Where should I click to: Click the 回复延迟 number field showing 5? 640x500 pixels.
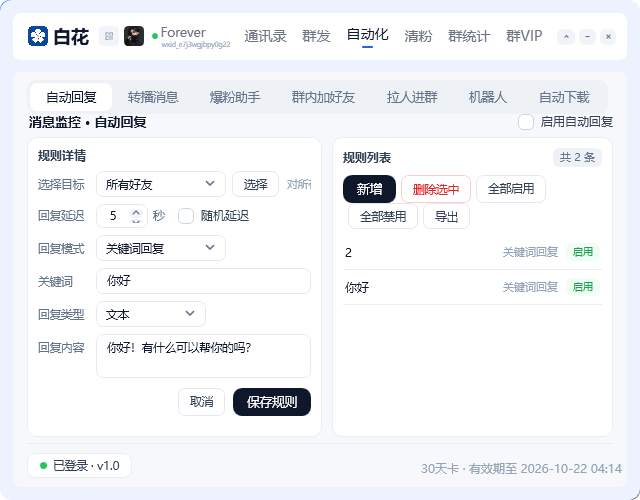click(122, 216)
